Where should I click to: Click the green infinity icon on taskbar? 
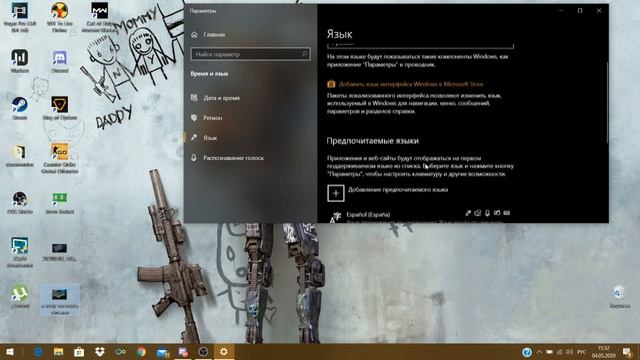point(120,352)
